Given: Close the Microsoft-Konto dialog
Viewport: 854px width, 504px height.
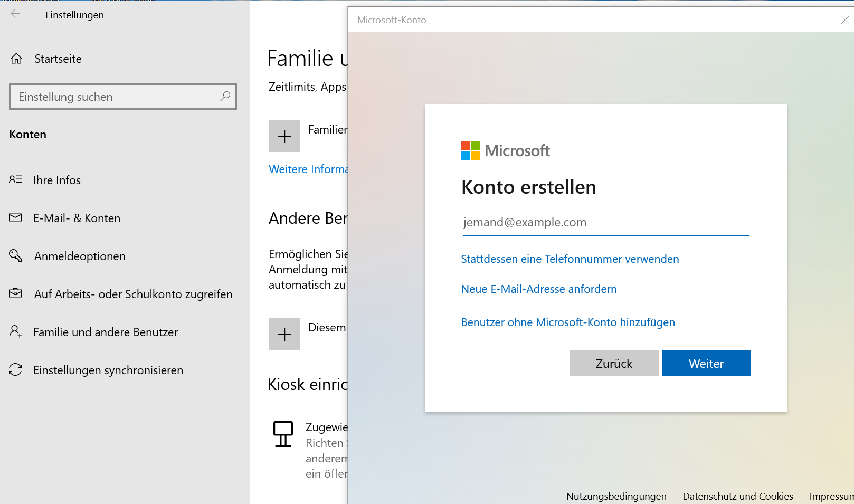Looking at the screenshot, I should pos(844,20).
